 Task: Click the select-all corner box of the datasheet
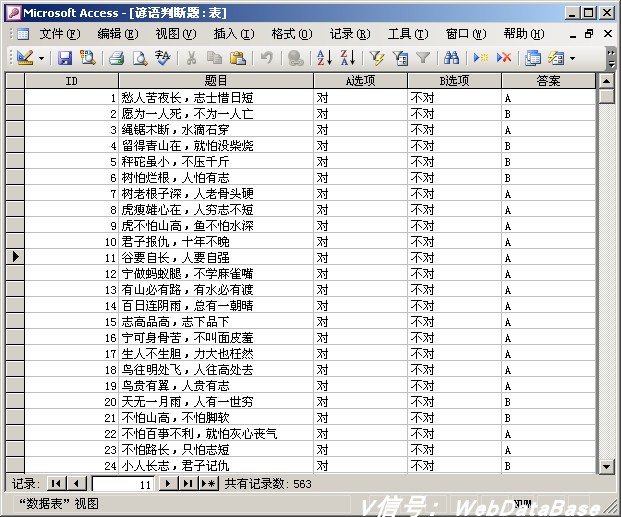point(15,81)
